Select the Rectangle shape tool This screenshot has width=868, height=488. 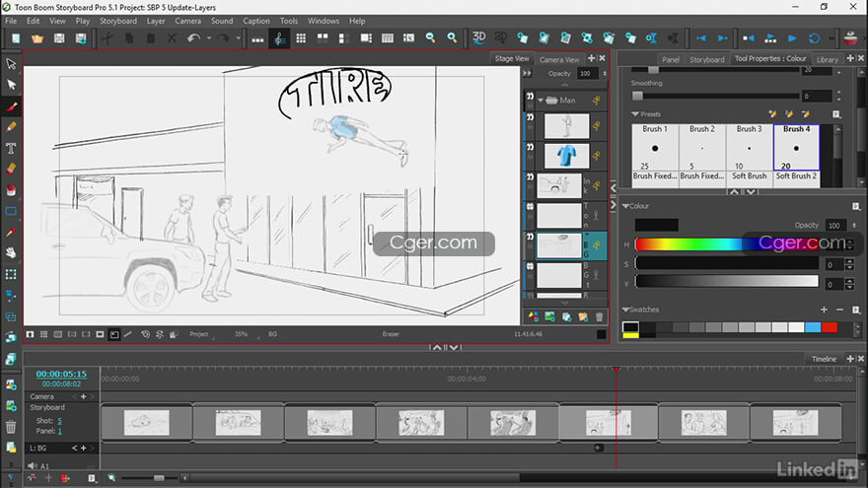pos(11,211)
